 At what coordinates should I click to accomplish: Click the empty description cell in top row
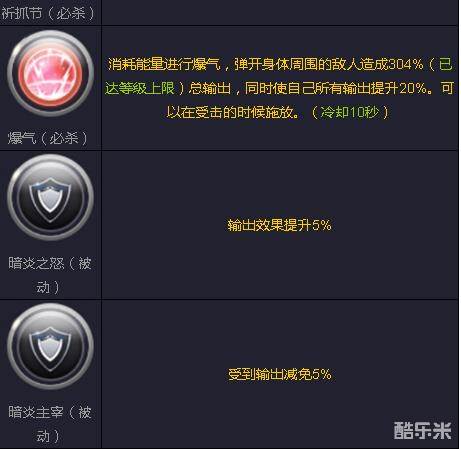click(x=280, y=12)
